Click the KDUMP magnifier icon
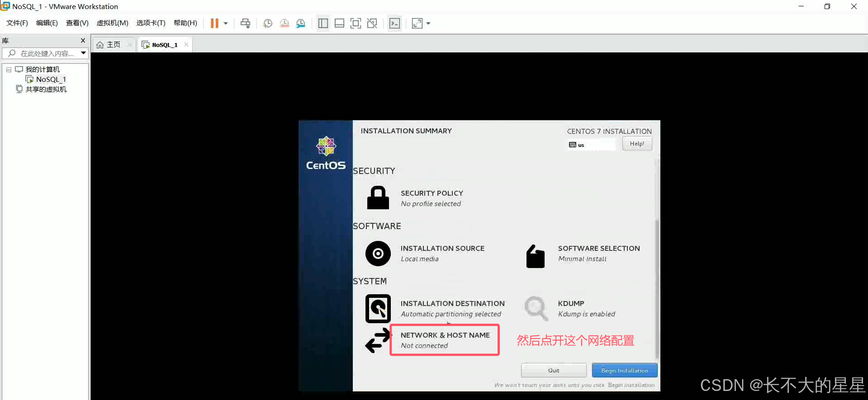The width and height of the screenshot is (868, 400). [x=536, y=308]
